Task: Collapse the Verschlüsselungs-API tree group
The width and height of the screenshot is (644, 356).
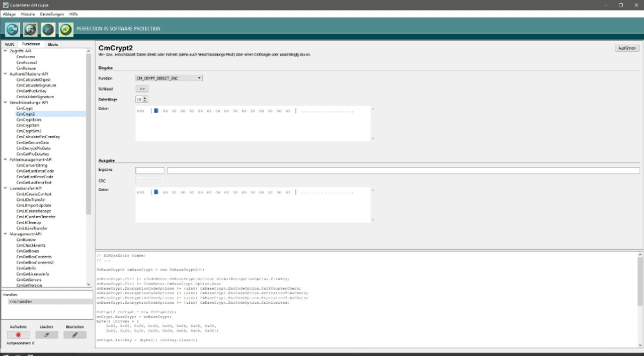Action: click(6, 103)
